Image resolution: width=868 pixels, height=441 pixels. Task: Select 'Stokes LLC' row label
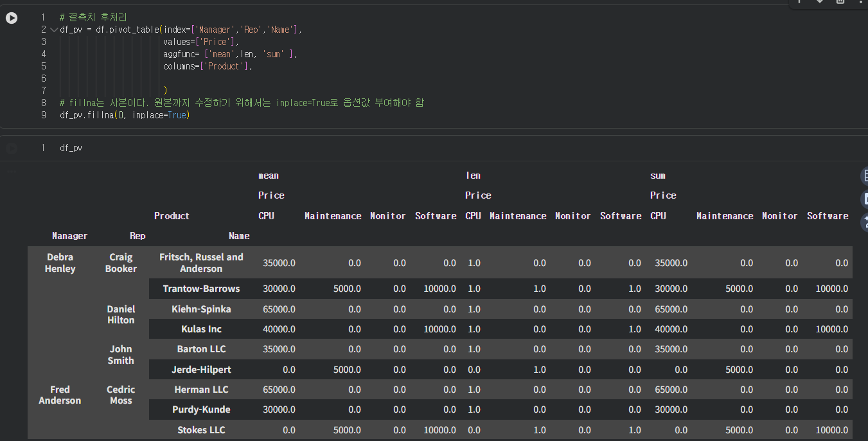click(x=201, y=430)
